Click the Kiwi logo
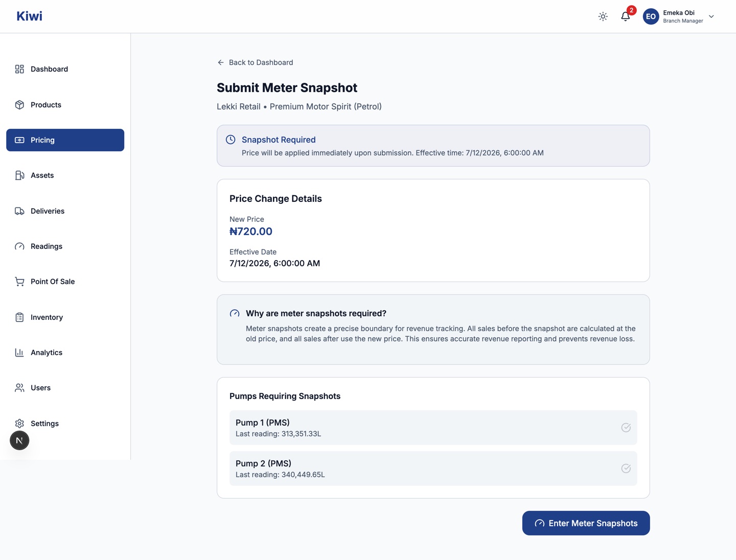Image resolution: width=736 pixels, height=560 pixels. [x=29, y=16]
